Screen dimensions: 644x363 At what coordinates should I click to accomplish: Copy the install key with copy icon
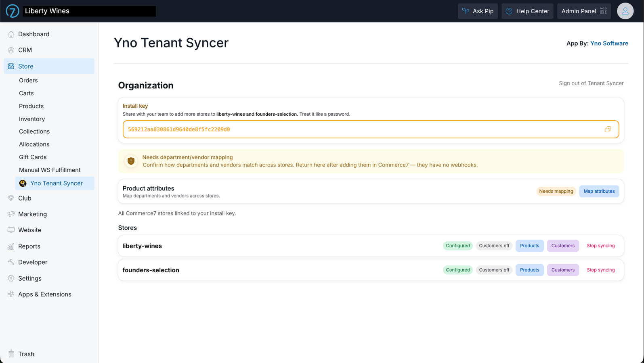click(x=608, y=129)
